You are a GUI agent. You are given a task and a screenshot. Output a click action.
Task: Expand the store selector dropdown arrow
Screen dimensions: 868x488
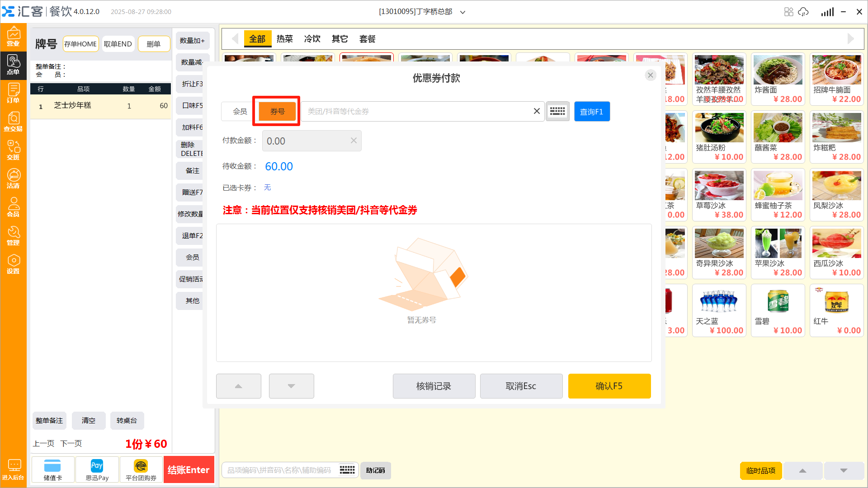pyautogui.click(x=462, y=12)
